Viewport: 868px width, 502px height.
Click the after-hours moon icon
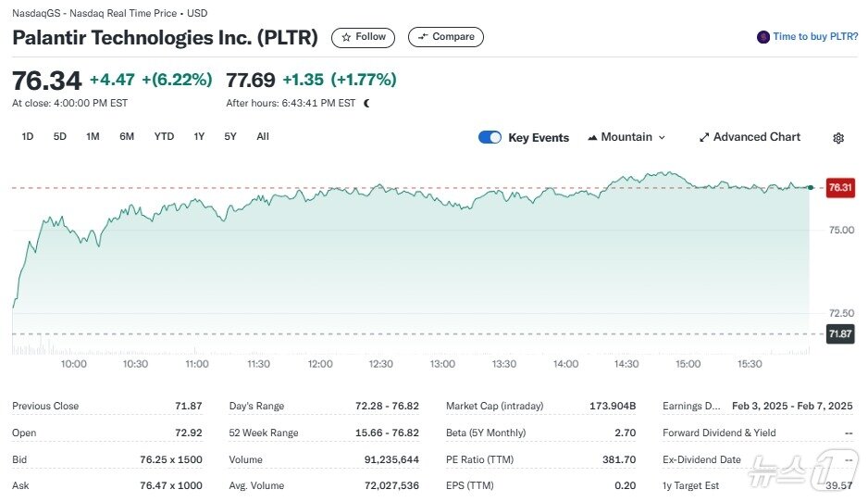coord(367,104)
